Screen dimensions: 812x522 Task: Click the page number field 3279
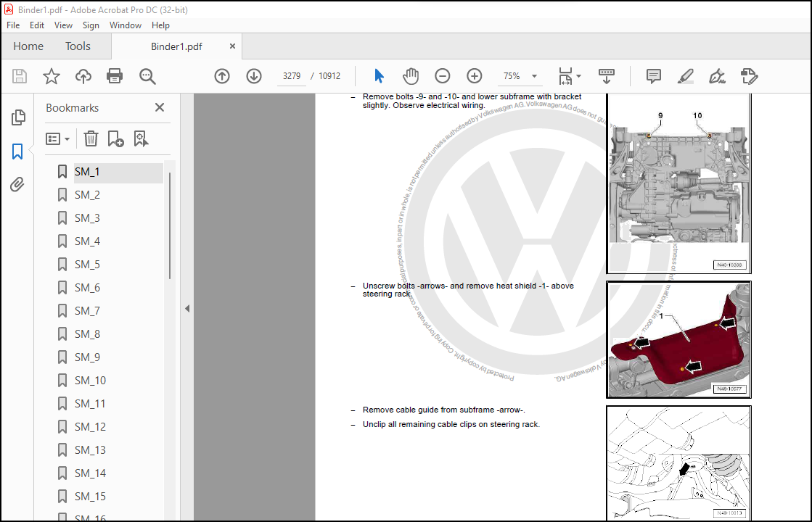point(292,76)
